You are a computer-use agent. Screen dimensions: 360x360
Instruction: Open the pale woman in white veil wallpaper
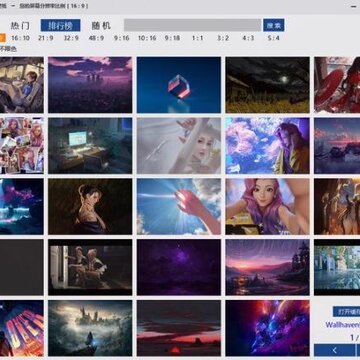click(179, 146)
